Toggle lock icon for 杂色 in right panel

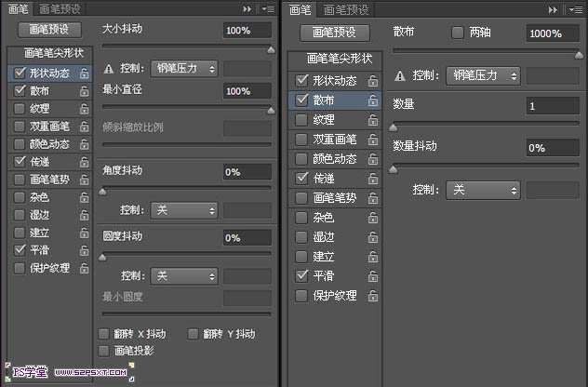[373, 218]
